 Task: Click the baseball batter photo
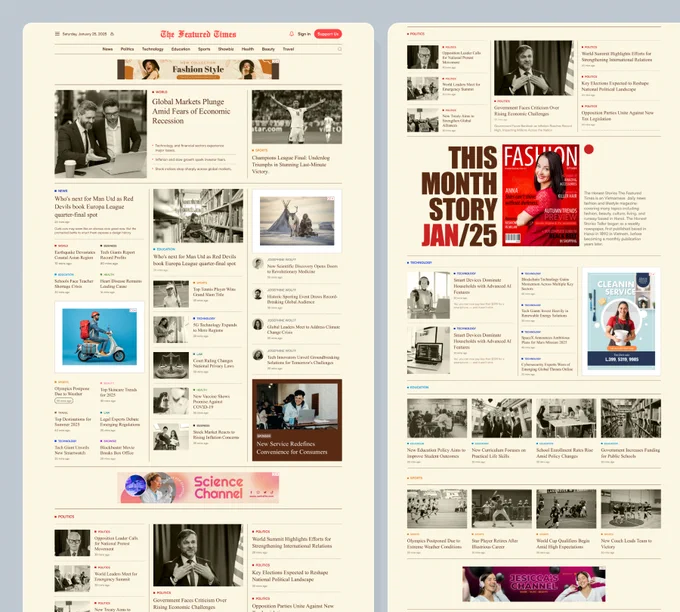(501, 509)
